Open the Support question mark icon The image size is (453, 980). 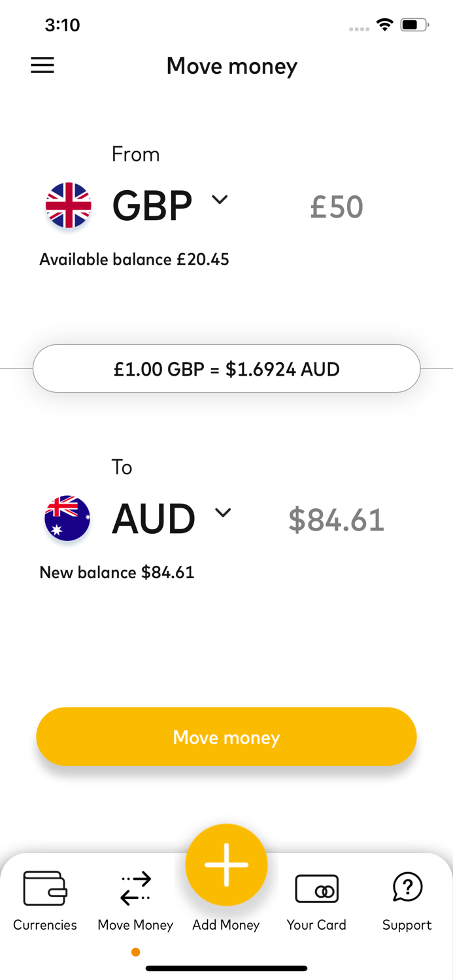pyautogui.click(x=407, y=888)
